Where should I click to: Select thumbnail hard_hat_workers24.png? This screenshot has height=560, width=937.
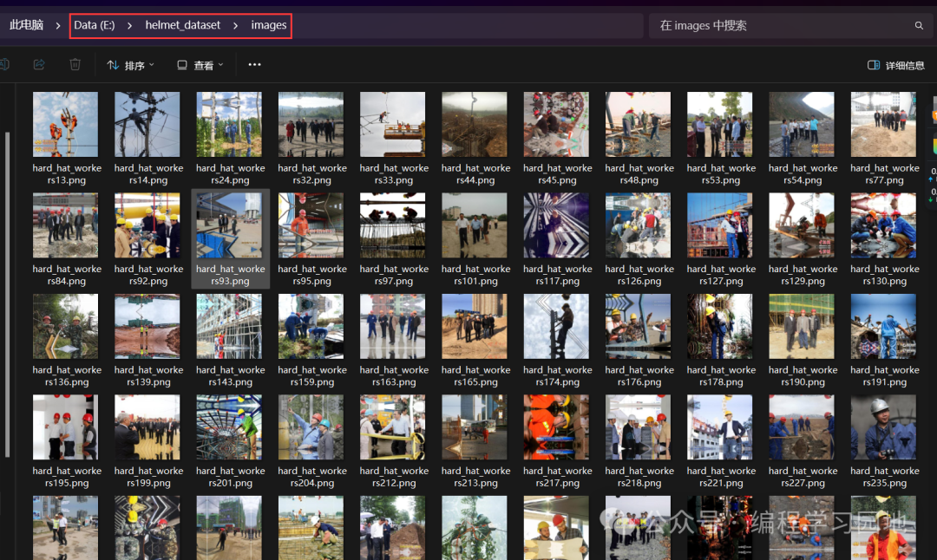(x=229, y=124)
